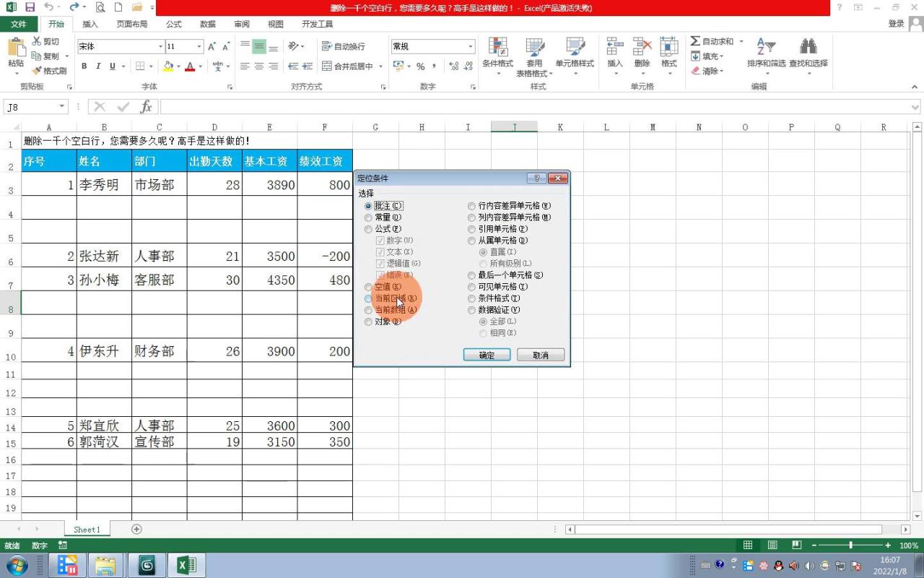Image resolution: width=924 pixels, height=578 pixels.
Task: Click Increase Decimal icon
Action: coord(453,66)
